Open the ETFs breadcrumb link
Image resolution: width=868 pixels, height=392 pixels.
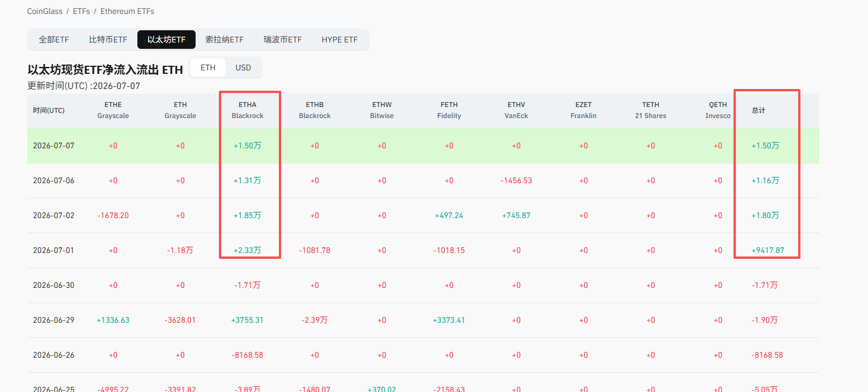[x=82, y=11]
